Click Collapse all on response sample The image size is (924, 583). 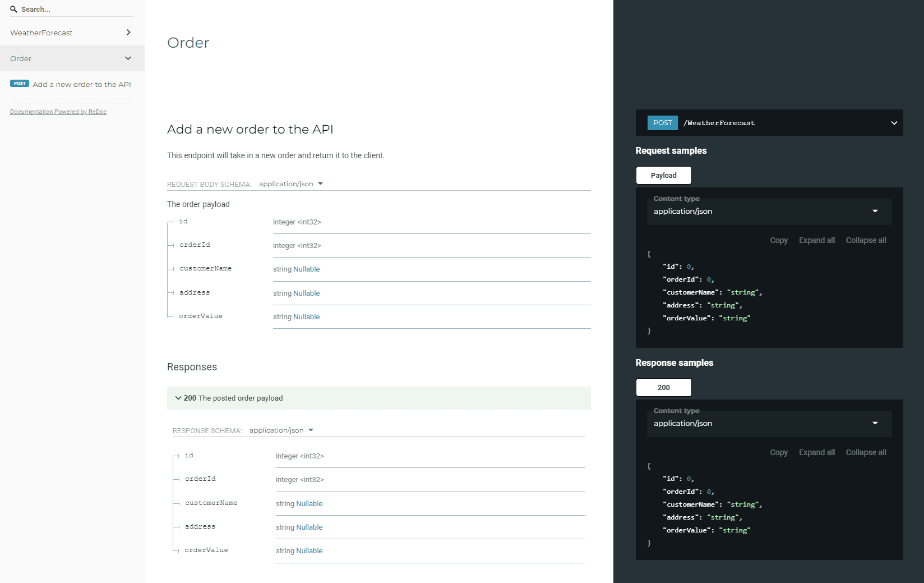[x=866, y=452]
